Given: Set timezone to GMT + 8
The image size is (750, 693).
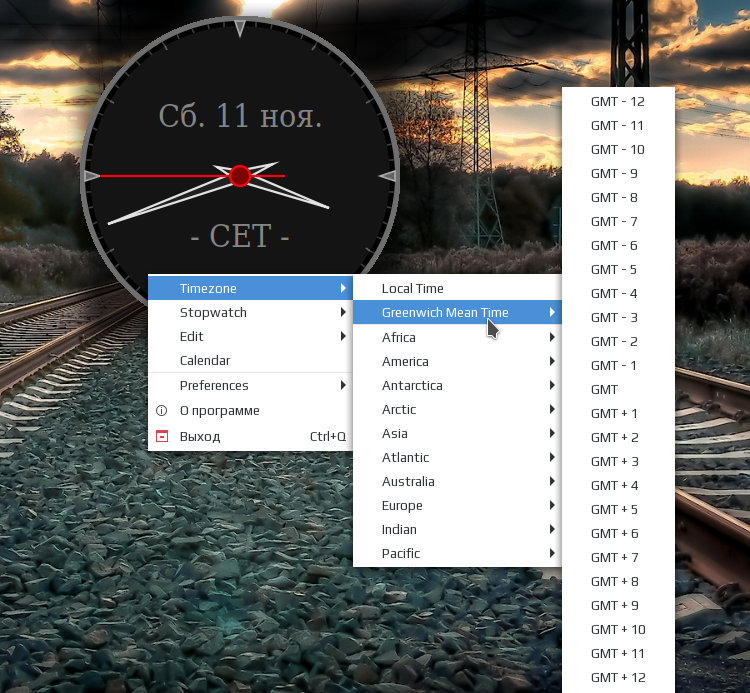Looking at the screenshot, I should click(618, 582).
